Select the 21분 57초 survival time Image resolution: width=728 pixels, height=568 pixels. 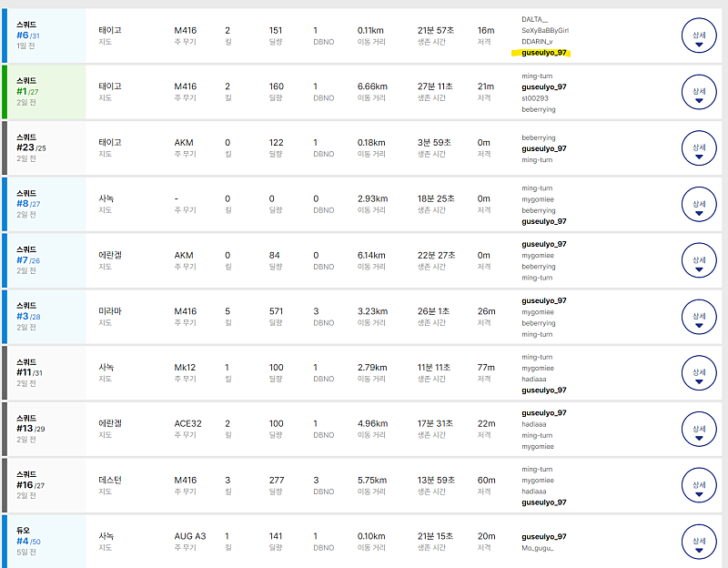[436, 30]
